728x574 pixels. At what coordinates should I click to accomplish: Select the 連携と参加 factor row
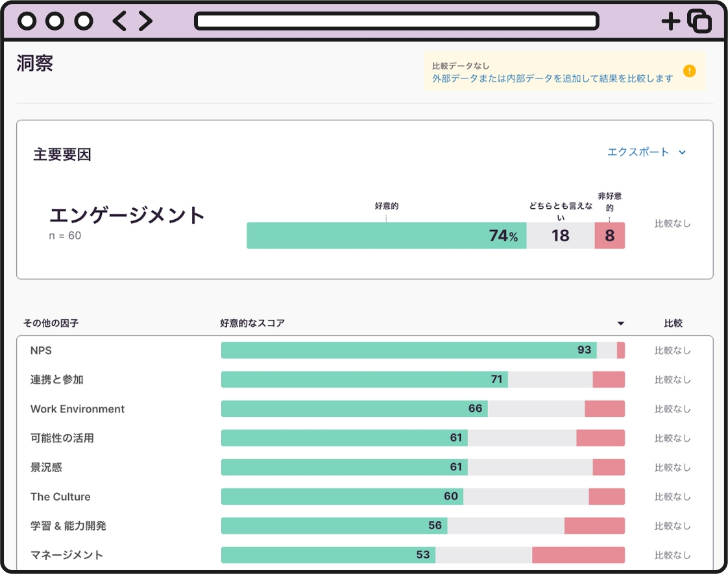click(57, 379)
